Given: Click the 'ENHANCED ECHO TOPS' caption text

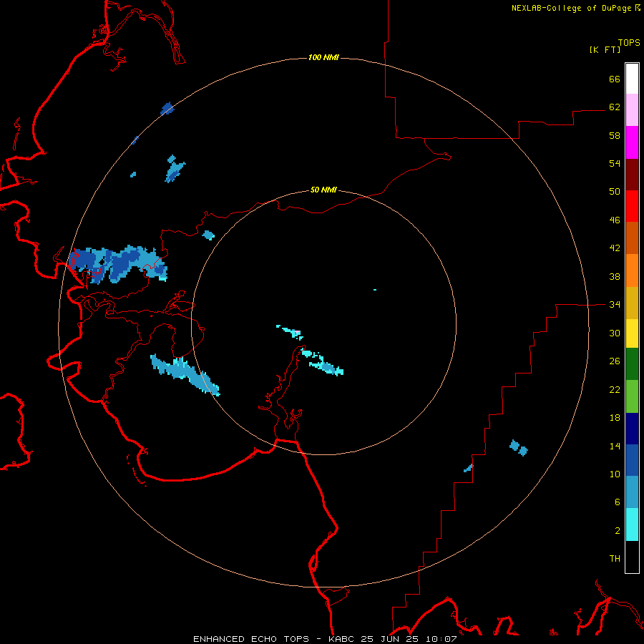Looking at the screenshot, I should click(251, 639).
